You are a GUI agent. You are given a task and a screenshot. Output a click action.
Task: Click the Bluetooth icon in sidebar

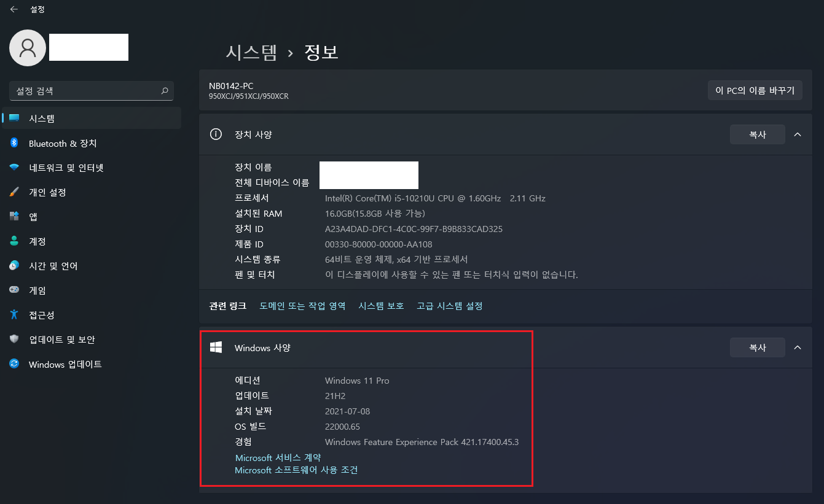14,143
